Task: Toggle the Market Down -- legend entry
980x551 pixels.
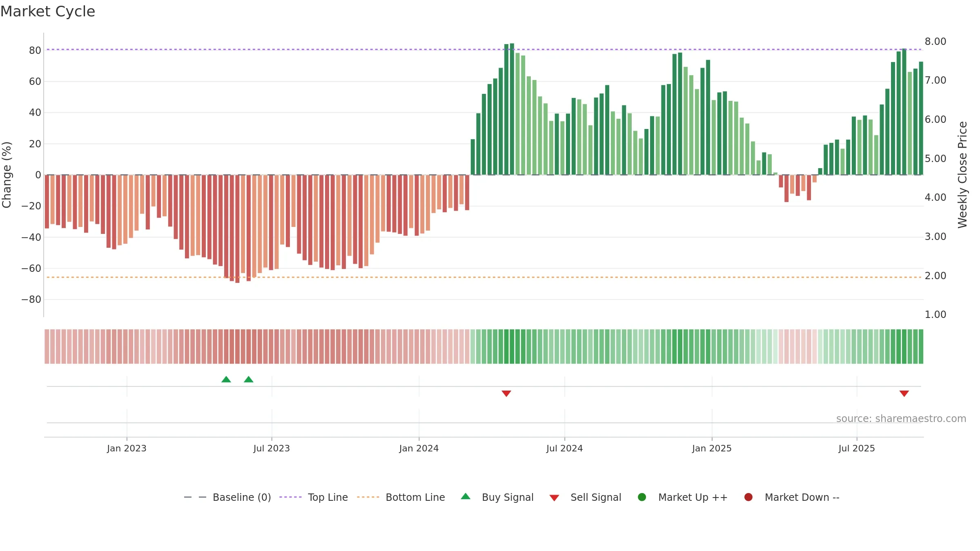Action: click(792, 497)
